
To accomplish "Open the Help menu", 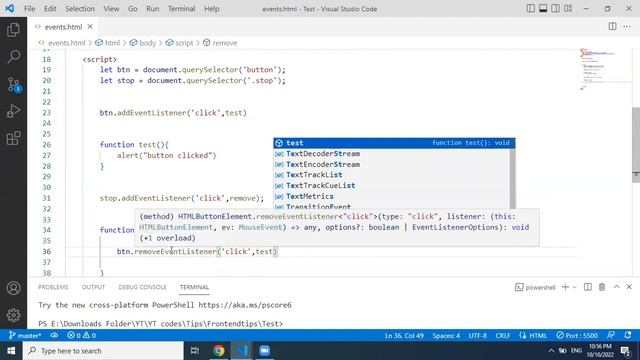I will 211,9.
